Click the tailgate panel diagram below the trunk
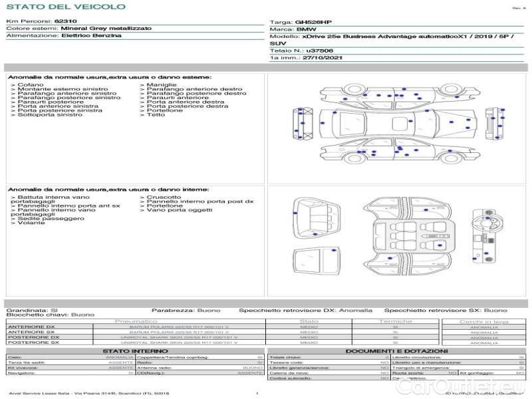532x399 pixels. (315, 260)
